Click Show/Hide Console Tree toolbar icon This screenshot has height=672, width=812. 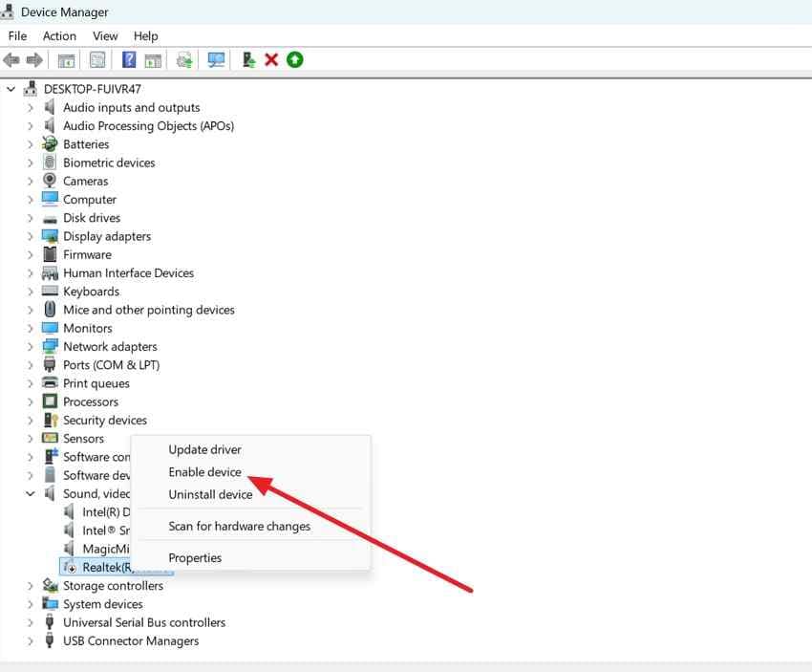(66, 60)
